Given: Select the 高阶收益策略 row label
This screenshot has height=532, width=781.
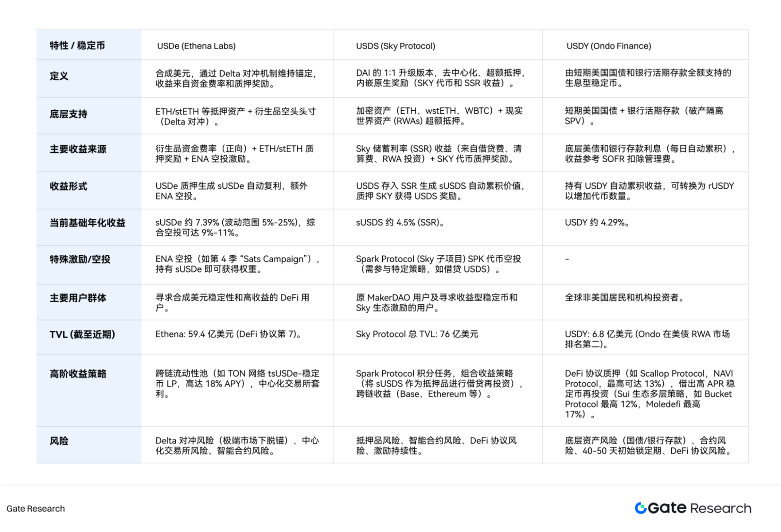Looking at the screenshot, I should [78, 374].
